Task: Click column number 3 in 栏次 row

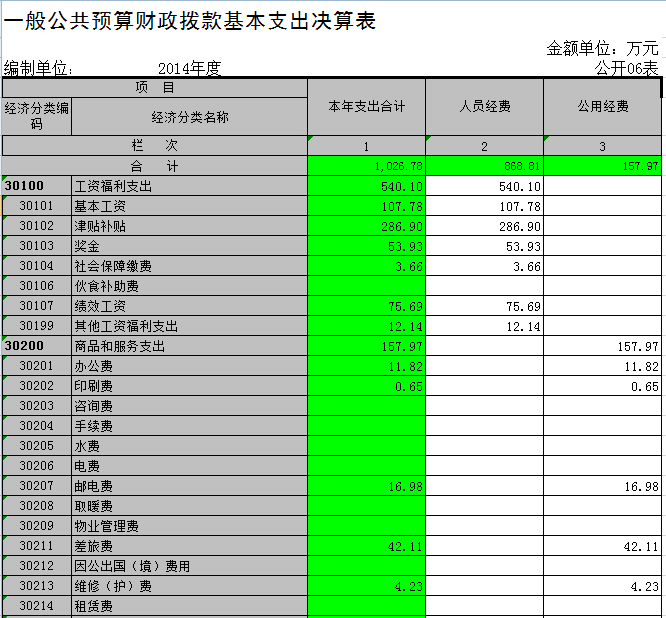Action: click(602, 146)
